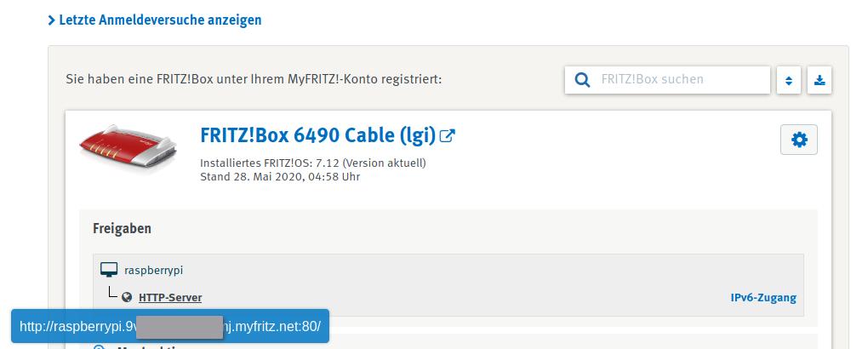Click the raspberrypi monitor device icon

(x=109, y=271)
